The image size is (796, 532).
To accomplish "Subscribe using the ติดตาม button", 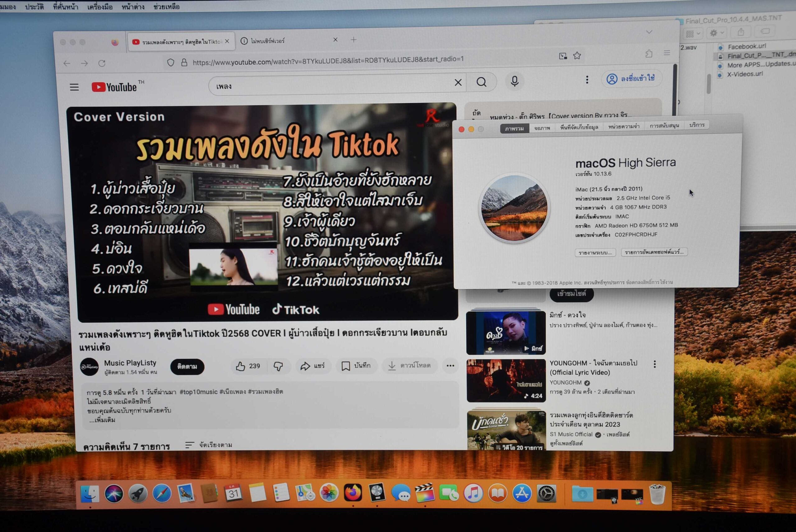I will [x=187, y=367].
